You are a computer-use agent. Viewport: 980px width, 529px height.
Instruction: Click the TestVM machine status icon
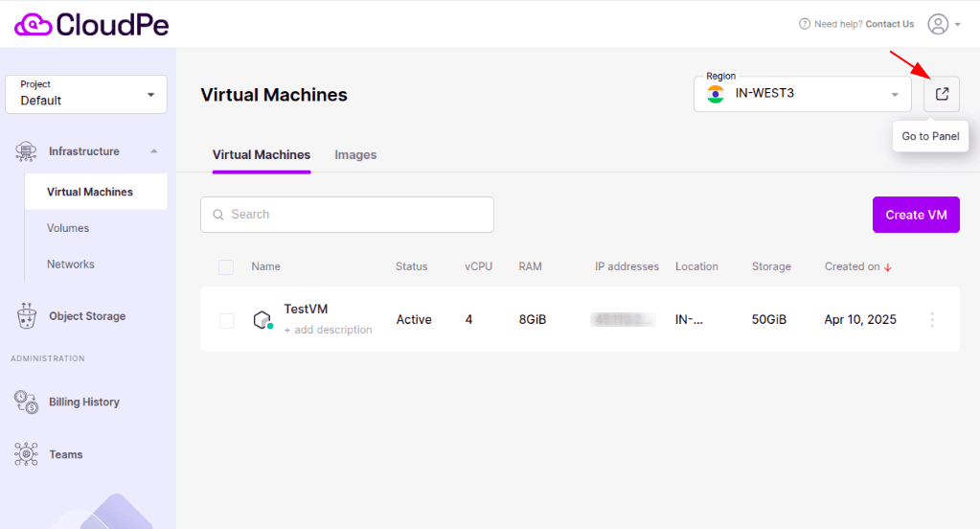coord(263,320)
